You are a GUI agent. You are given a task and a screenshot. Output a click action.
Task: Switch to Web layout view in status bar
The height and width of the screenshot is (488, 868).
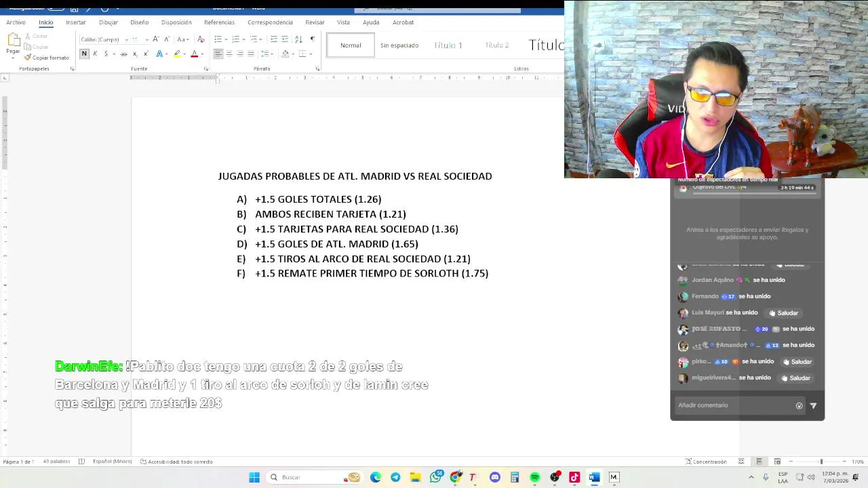point(777,462)
